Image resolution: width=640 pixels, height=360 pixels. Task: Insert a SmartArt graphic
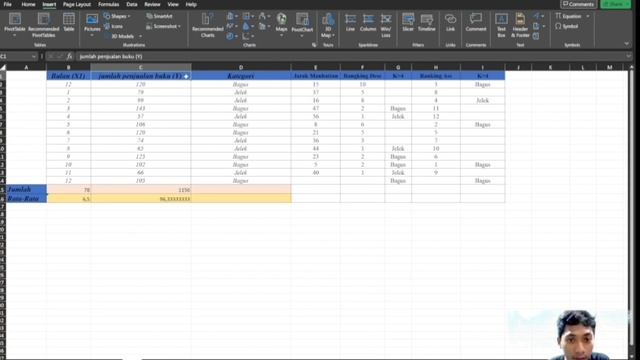click(x=159, y=16)
